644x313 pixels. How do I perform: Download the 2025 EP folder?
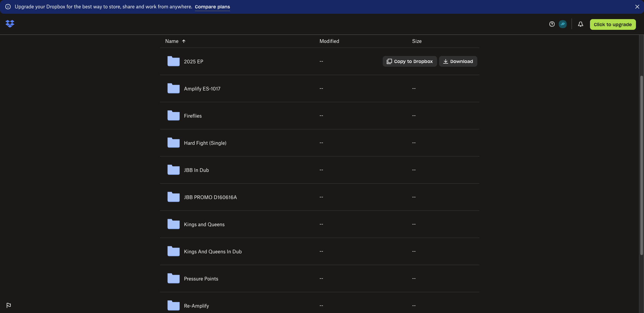[458, 61]
